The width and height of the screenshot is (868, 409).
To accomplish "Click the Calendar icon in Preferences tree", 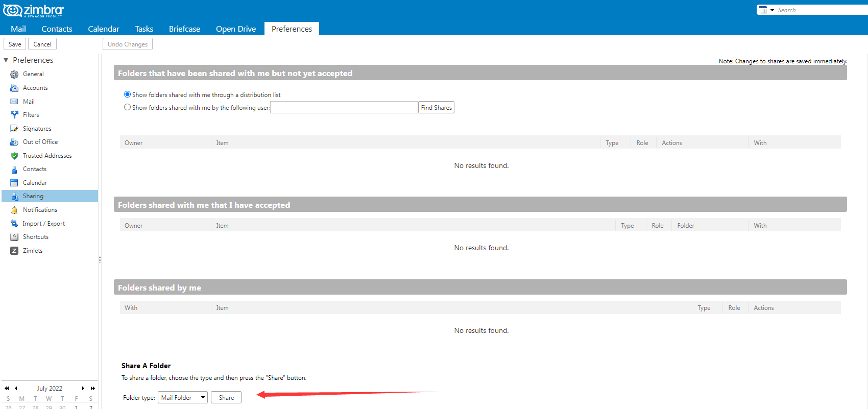I will tap(14, 183).
